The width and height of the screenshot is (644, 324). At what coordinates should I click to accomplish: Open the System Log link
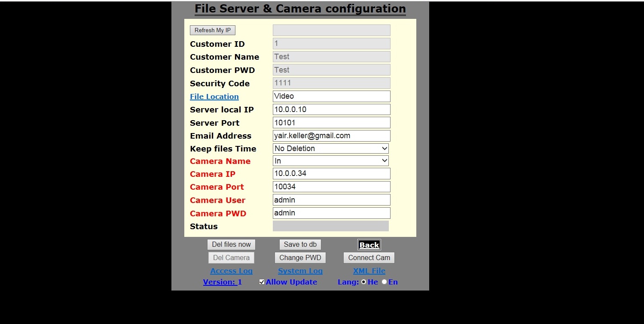[300, 271]
